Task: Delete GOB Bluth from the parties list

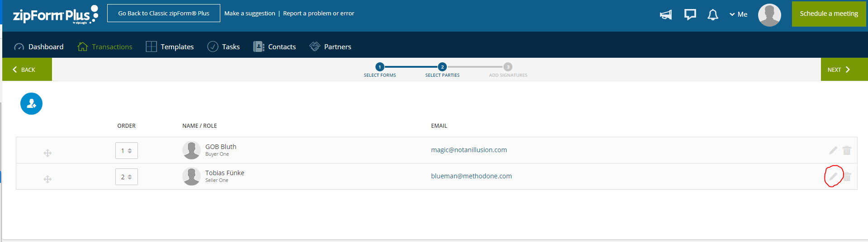Action: coord(847,150)
